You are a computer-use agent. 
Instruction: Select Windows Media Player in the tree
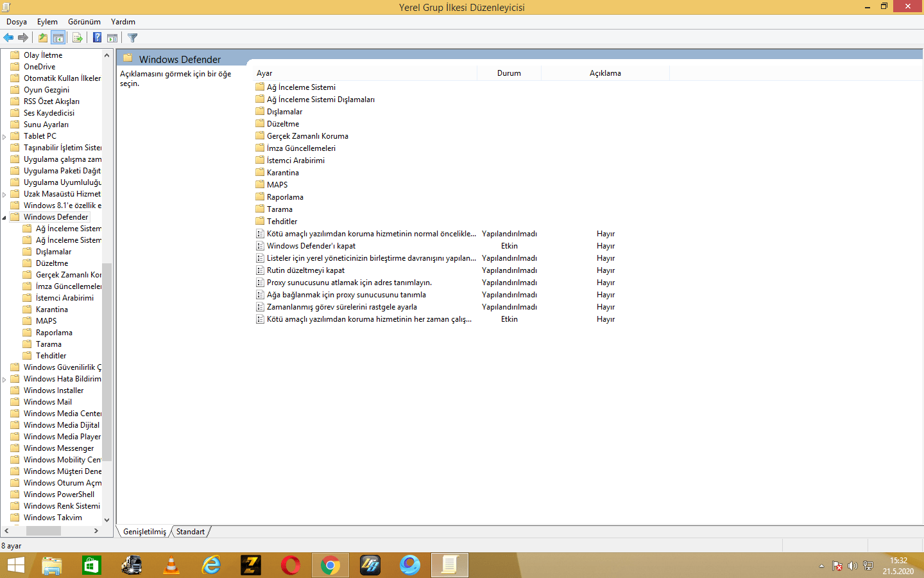coord(62,437)
